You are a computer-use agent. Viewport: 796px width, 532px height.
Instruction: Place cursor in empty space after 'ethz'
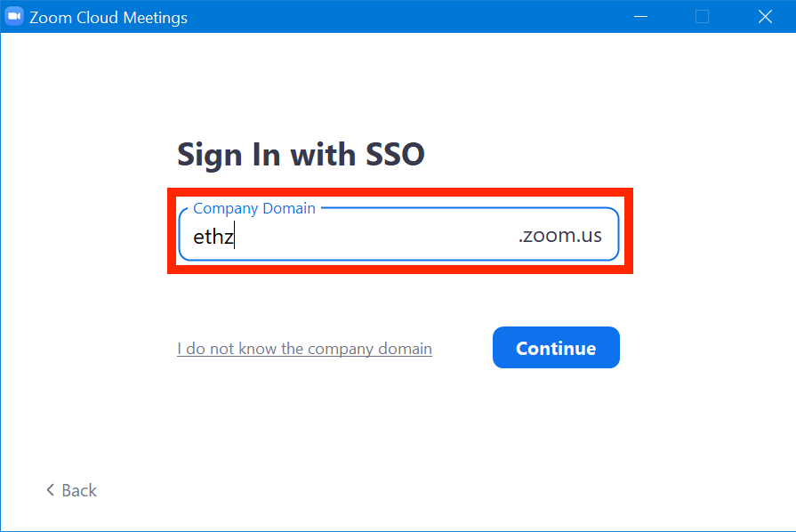(375, 237)
